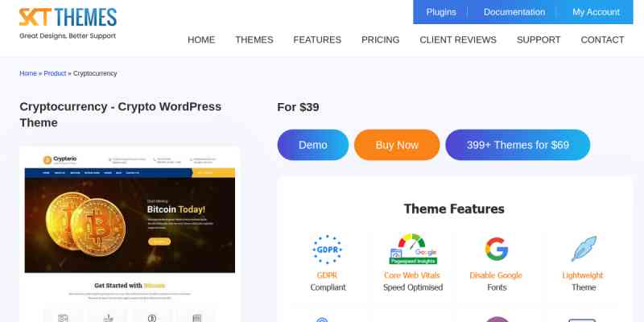Viewport: 644px width, 322px height.
Task: Click the Lightweight Theme feather icon
Action: (x=584, y=249)
